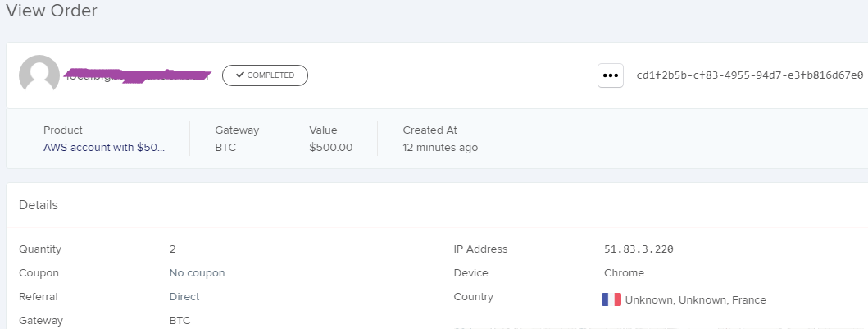Click the Chrome device value
Screen dimensions: 868x329
(x=624, y=273)
